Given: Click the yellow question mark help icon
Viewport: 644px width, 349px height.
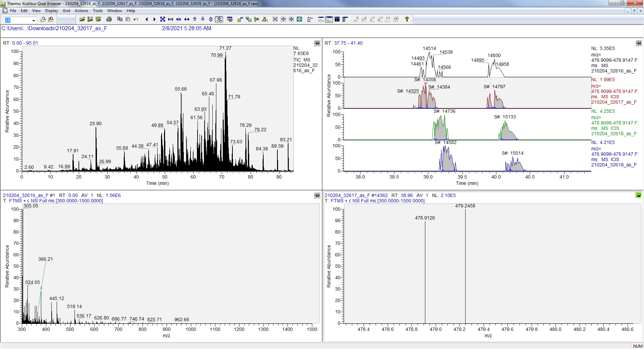Looking at the screenshot, I should tap(407, 19).
